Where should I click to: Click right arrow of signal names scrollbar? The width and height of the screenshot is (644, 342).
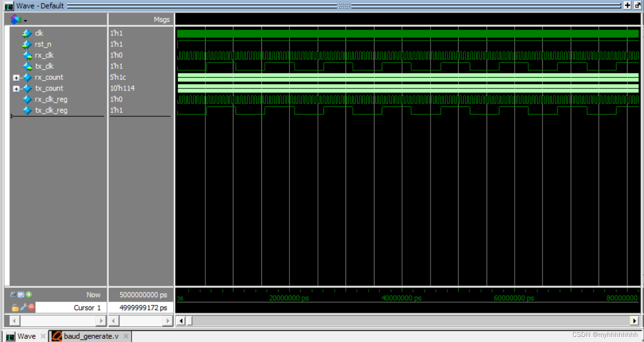pyautogui.click(x=101, y=321)
